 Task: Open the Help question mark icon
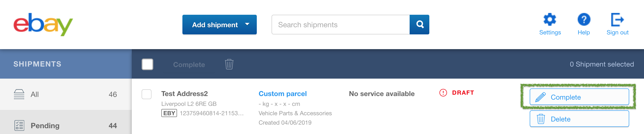click(x=584, y=19)
